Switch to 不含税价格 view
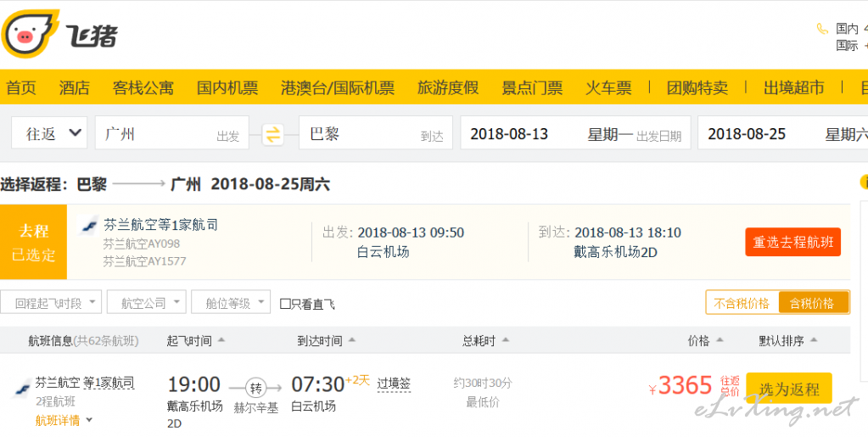This screenshot has height=437, width=868. click(x=742, y=303)
